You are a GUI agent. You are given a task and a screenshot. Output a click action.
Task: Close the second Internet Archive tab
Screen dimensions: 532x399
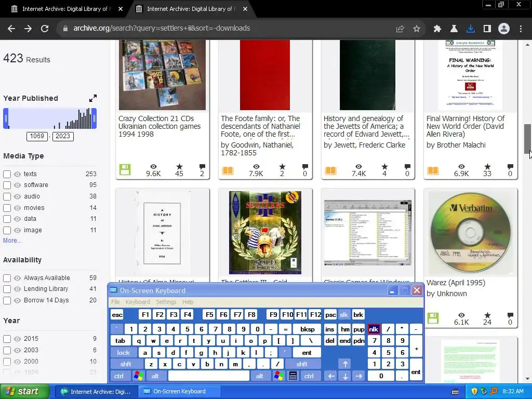(245, 9)
